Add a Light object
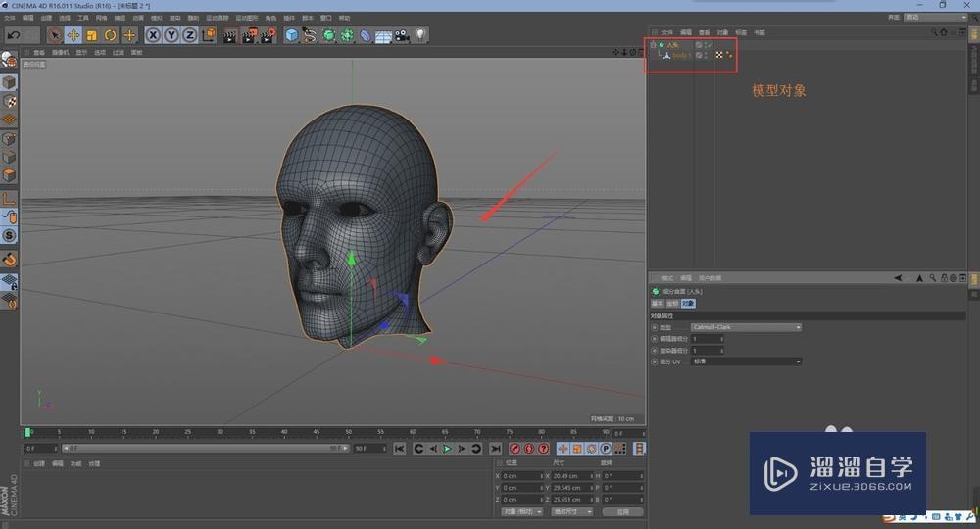 click(420, 35)
